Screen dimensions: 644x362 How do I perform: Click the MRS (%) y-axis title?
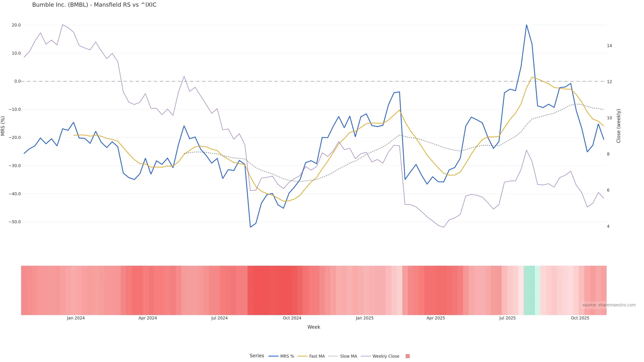(x=3, y=126)
